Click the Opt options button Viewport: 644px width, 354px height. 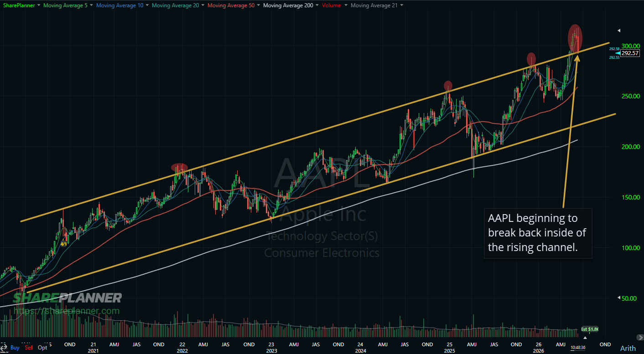[x=42, y=348]
